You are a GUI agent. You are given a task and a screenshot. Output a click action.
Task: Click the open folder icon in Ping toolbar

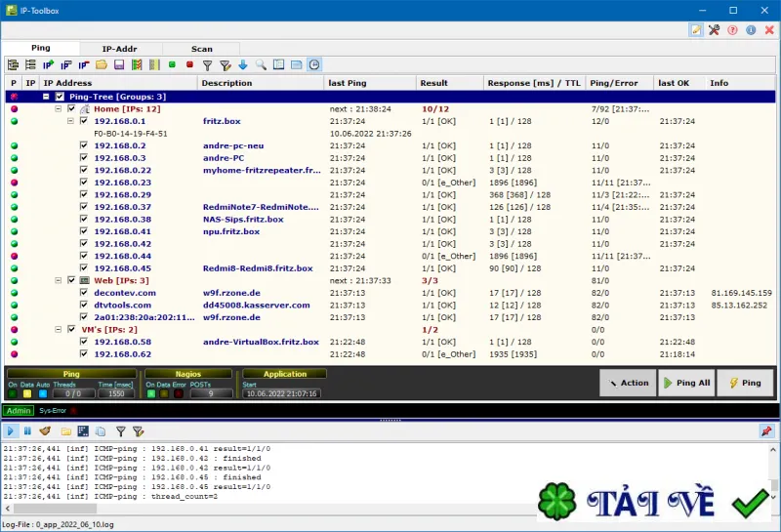[x=102, y=64]
